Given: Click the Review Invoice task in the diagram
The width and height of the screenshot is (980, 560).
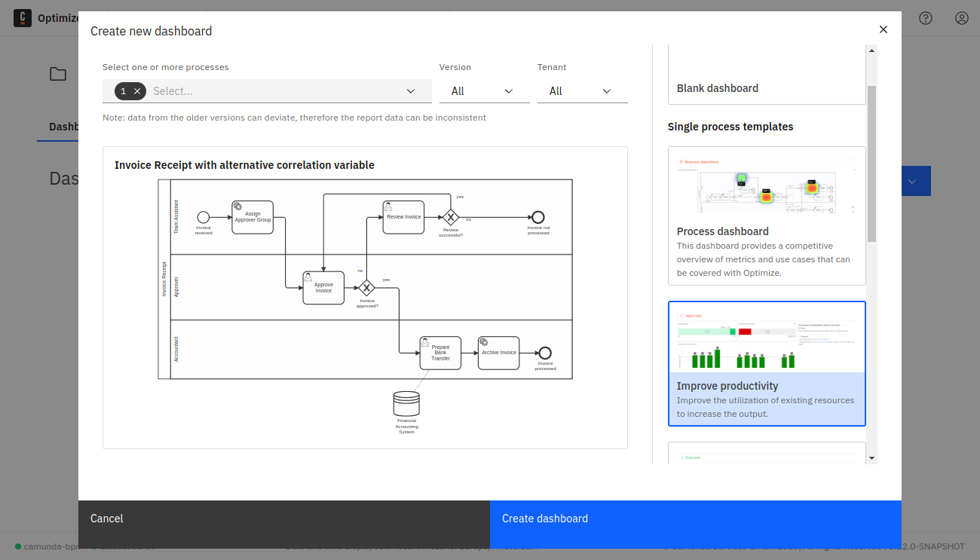Looking at the screenshot, I should click(x=403, y=216).
